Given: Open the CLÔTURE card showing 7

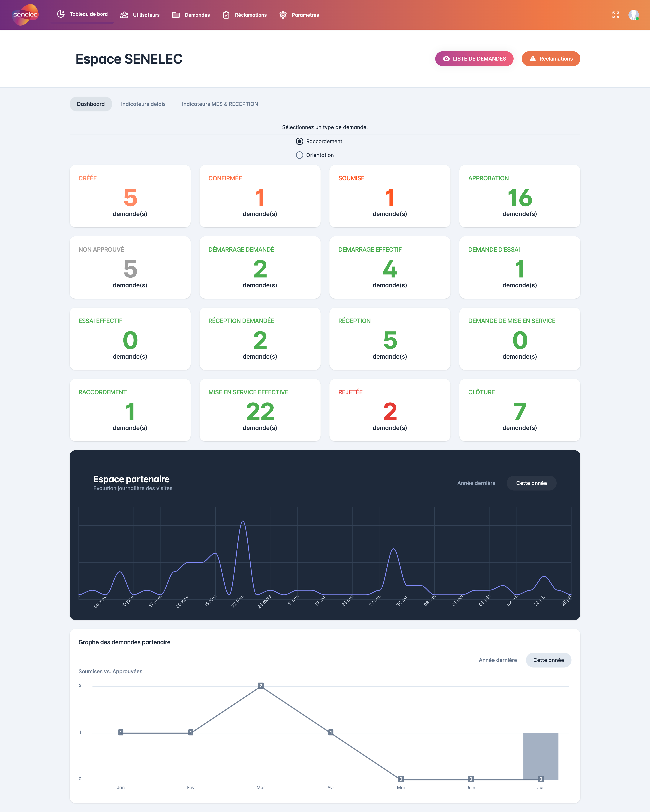Looking at the screenshot, I should pyautogui.click(x=519, y=410).
